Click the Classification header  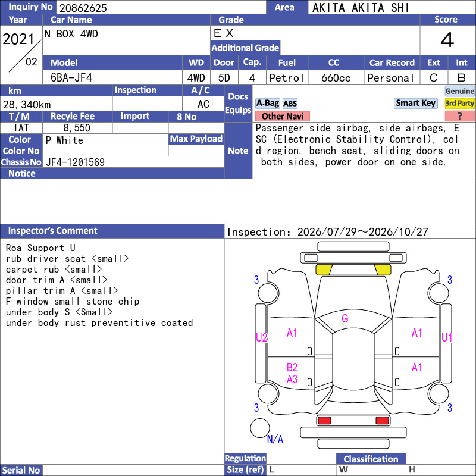(371, 459)
